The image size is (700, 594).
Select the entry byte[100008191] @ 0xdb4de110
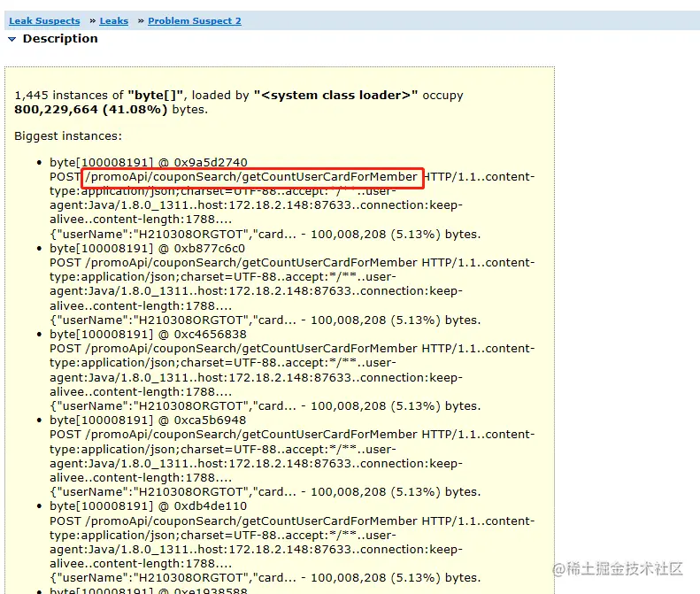pos(148,506)
